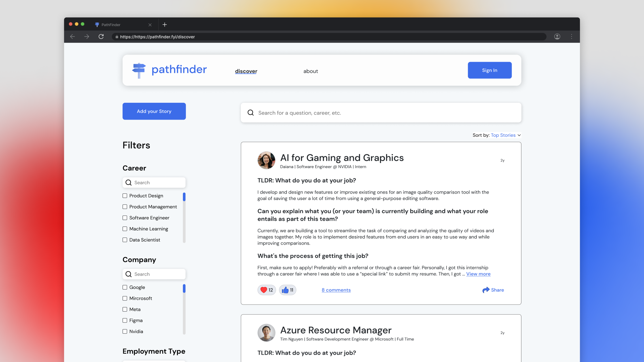Click the search magnifier icon in company
The height and width of the screenshot is (362, 644).
coord(129,274)
